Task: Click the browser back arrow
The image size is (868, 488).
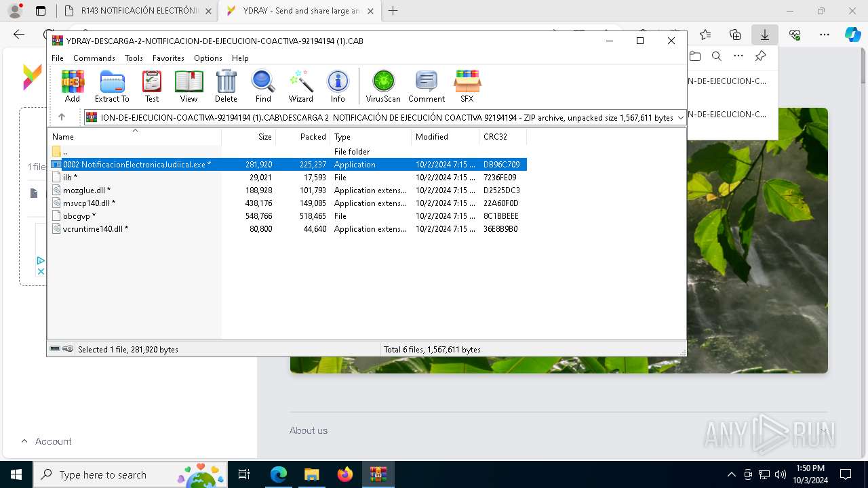Action: (x=19, y=35)
